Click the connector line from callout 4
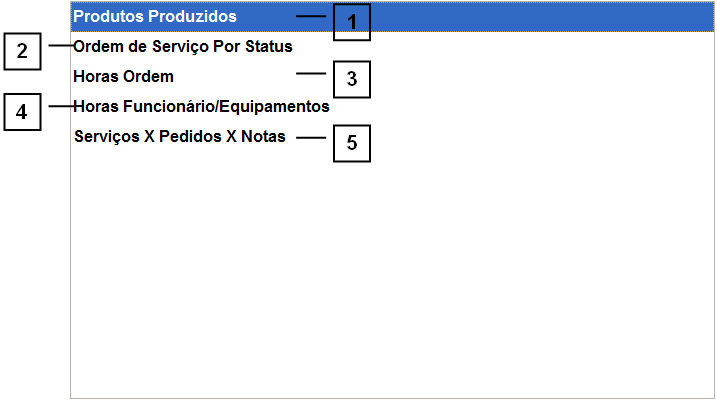The height and width of the screenshot is (401, 717). tap(56, 106)
